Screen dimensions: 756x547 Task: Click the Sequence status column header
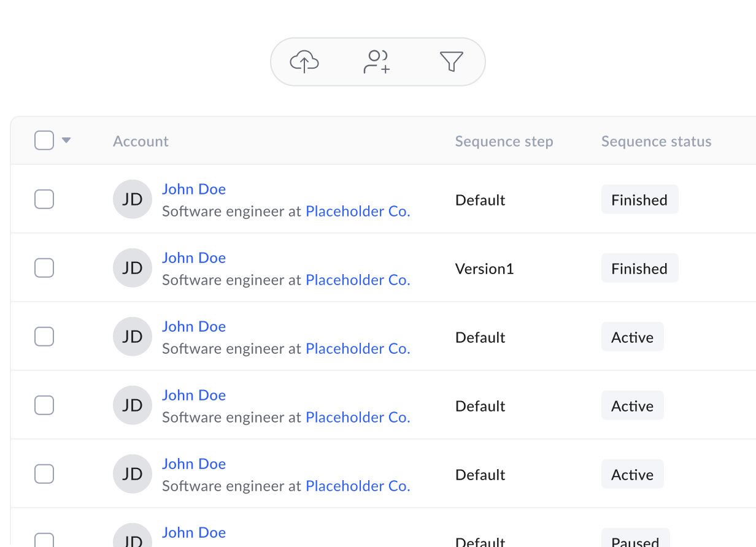(x=656, y=142)
